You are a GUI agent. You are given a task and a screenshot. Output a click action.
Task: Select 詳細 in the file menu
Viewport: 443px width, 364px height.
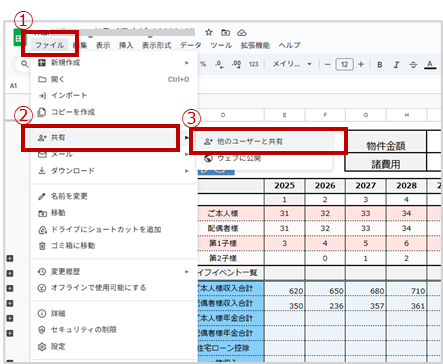114,313
